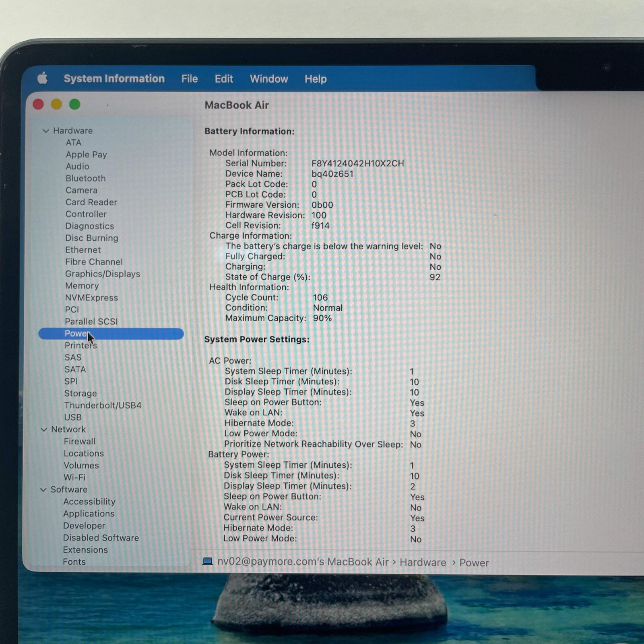644x644 pixels.
Task: Select Disc Burning in the sidebar
Action: tap(92, 238)
